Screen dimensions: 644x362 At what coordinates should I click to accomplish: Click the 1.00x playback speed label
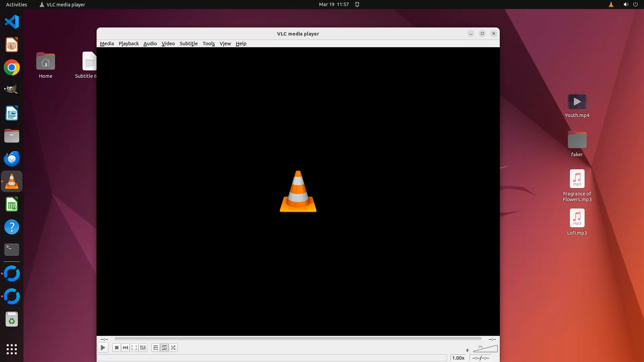(x=458, y=358)
